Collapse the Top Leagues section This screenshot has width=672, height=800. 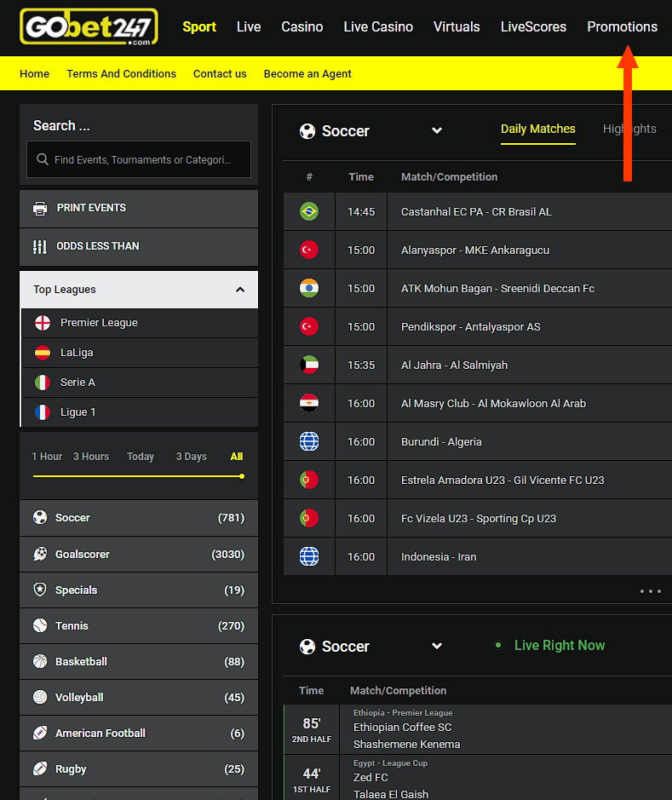(x=240, y=290)
